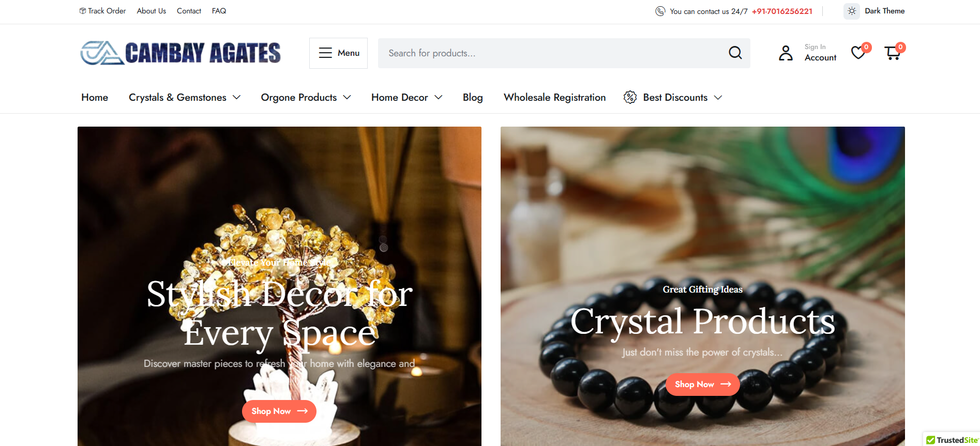The image size is (980, 446).
Task: Click the search magnifier icon
Action: pyautogui.click(x=735, y=53)
